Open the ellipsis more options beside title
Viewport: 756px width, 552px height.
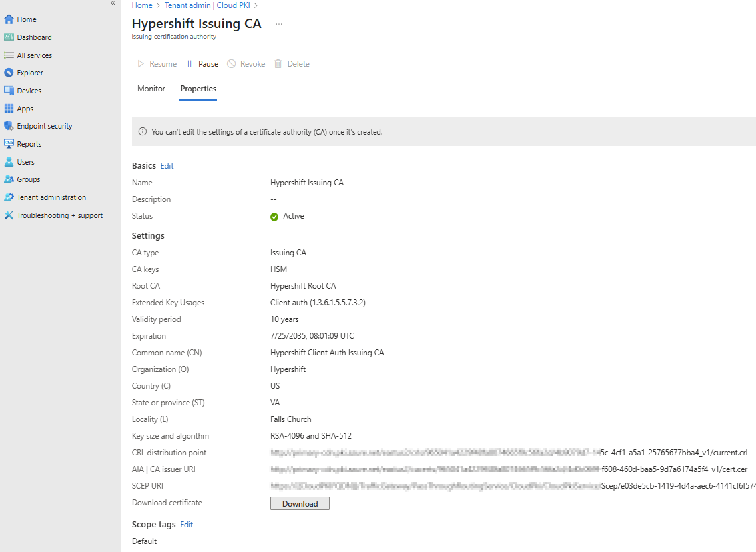pyautogui.click(x=278, y=23)
